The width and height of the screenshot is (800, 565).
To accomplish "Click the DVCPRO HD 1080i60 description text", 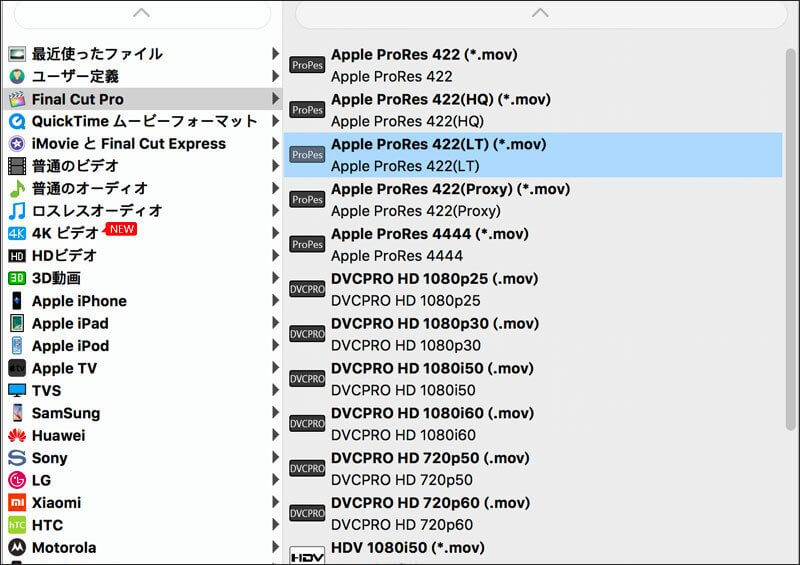I will pyautogui.click(x=403, y=435).
